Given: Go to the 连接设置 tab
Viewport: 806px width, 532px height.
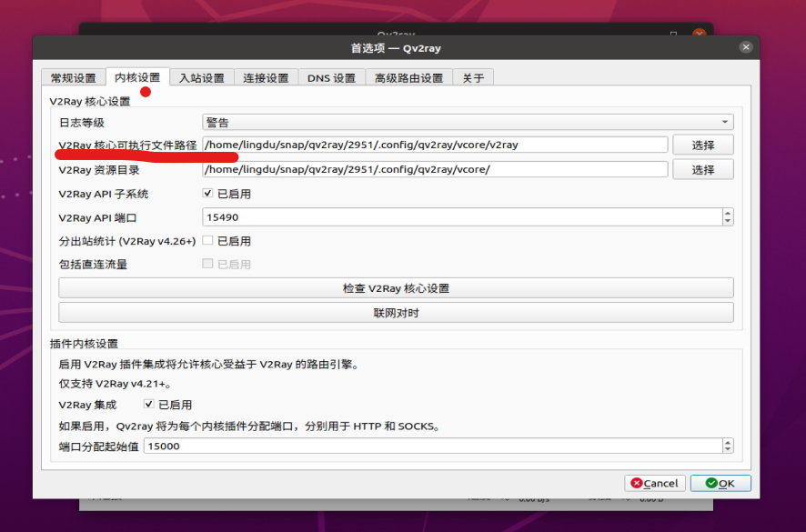Looking at the screenshot, I should (267, 77).
